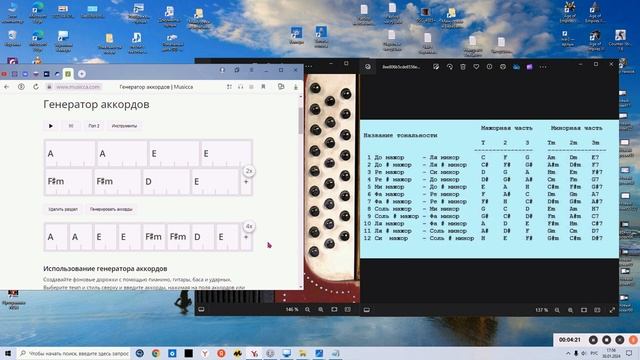This screenshot has height=360, width=640.
Task: Click the delete trash icon in right Photos window
Action: [463, 67]
